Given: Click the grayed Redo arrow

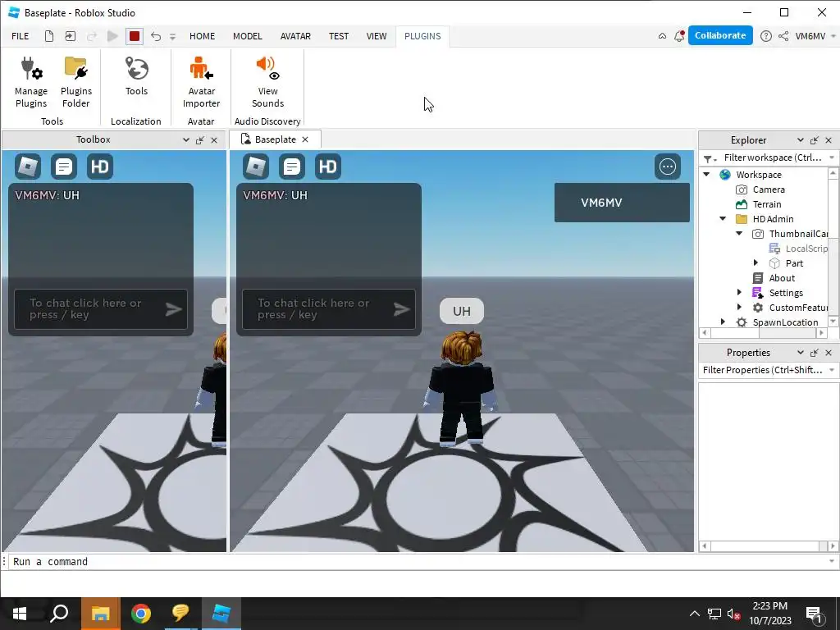Looking at the screenshot, I should [92, 36].
